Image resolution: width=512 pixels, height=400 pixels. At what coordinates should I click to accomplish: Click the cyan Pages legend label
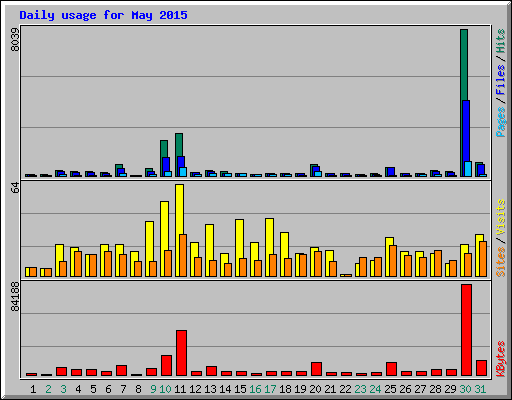500,122
